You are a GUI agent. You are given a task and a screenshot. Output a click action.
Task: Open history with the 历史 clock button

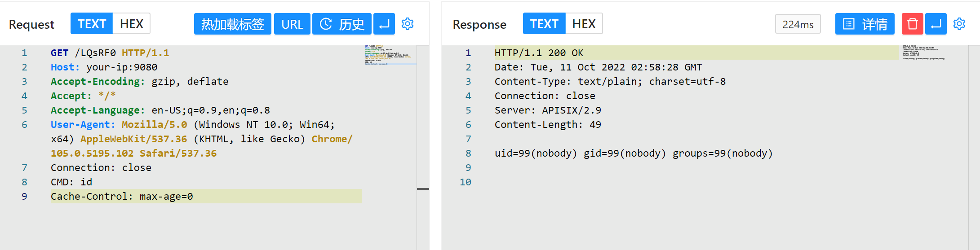click(341, 24)
